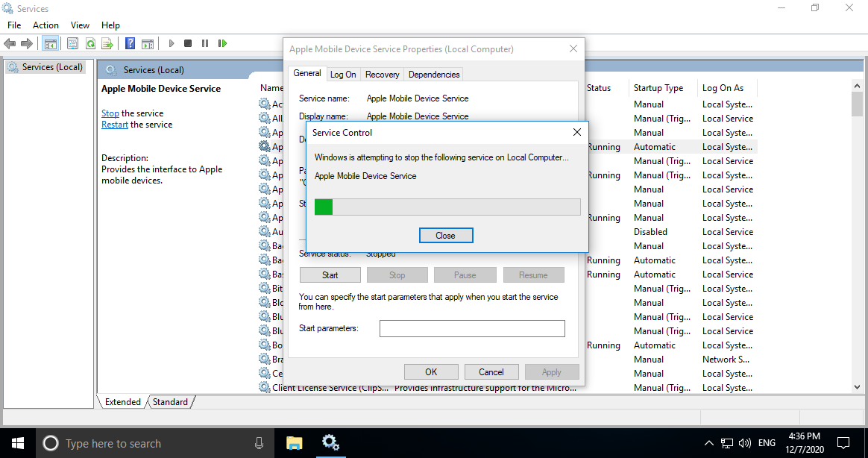Screen dimensions: 868x458
Task: Click Close in the Service Control dialog
Action: [446, 236]
